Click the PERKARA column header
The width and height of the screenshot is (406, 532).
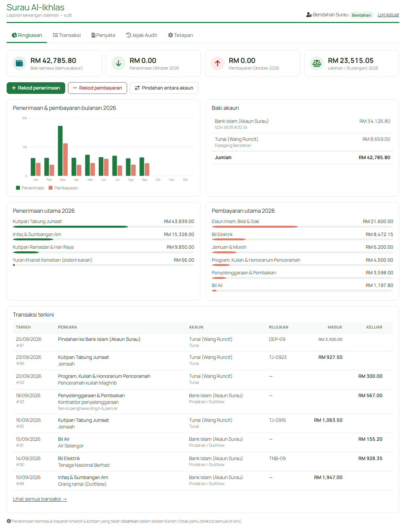[68, 327]
